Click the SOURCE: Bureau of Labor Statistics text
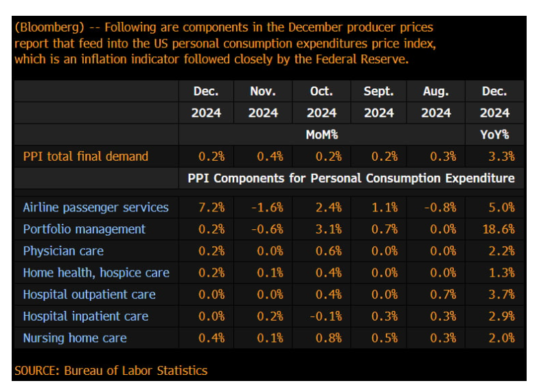539x392 pixels. click(x=111, y=371)
